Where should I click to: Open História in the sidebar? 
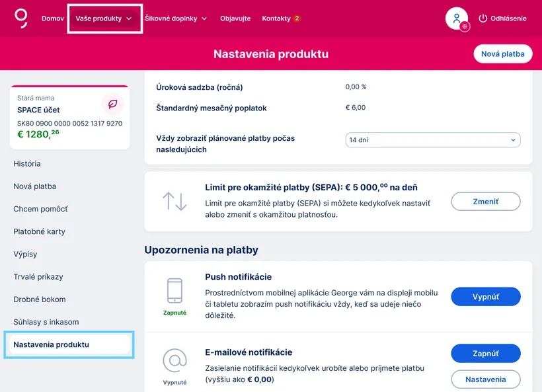27,164
